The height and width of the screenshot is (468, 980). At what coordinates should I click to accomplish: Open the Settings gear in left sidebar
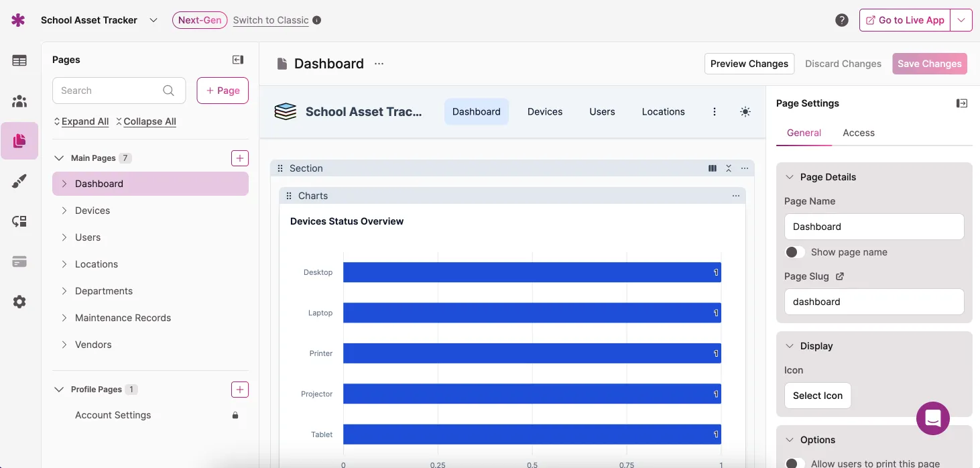[x=19, y=302]
